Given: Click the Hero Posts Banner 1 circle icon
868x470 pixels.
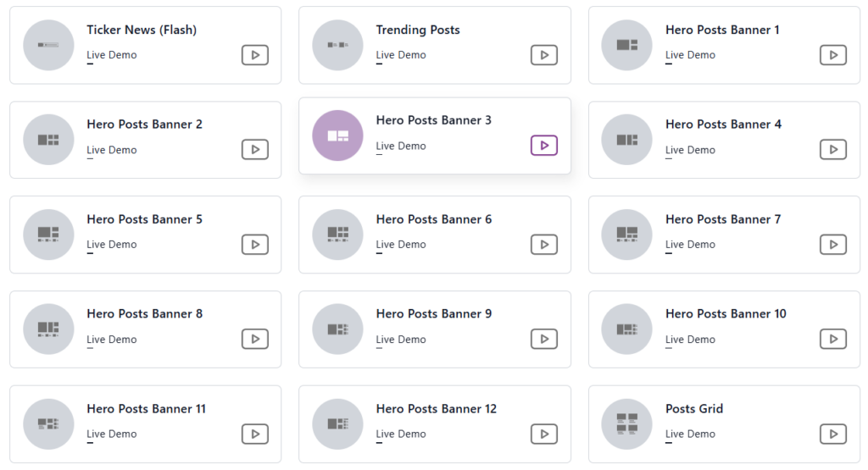Looking at the screenshot, I should pos(626,46).
